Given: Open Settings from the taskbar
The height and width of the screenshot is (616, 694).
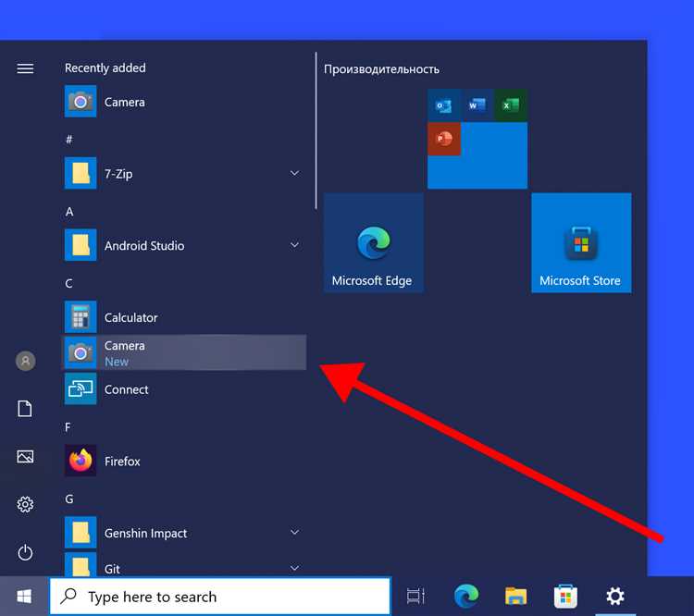Looking at the screenshot, I should [615, 596].
